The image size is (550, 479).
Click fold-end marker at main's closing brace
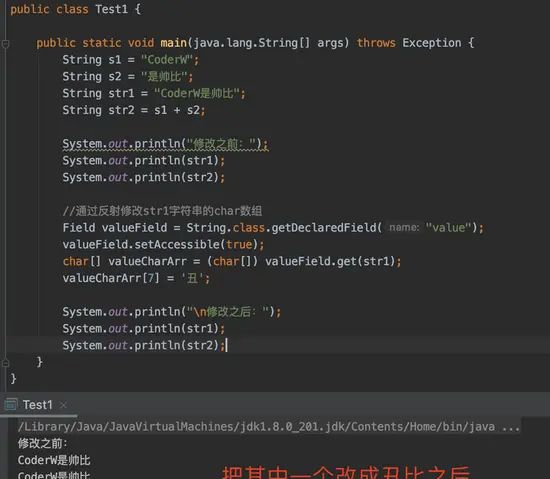5,363
